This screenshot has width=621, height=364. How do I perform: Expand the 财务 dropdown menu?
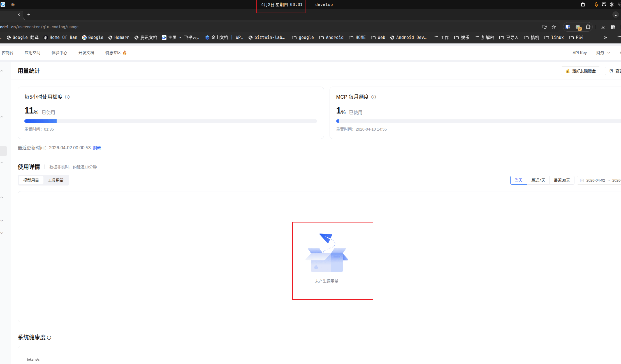tap(603, 53)
